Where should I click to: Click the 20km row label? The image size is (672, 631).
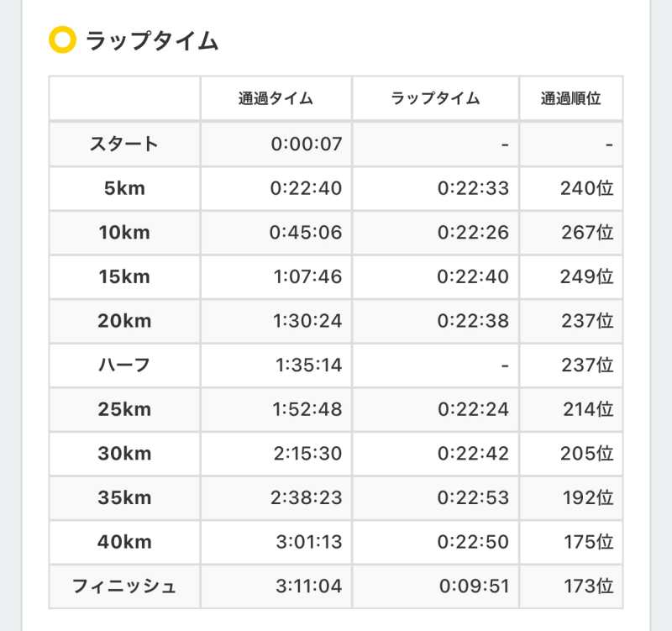coord(124,321)
